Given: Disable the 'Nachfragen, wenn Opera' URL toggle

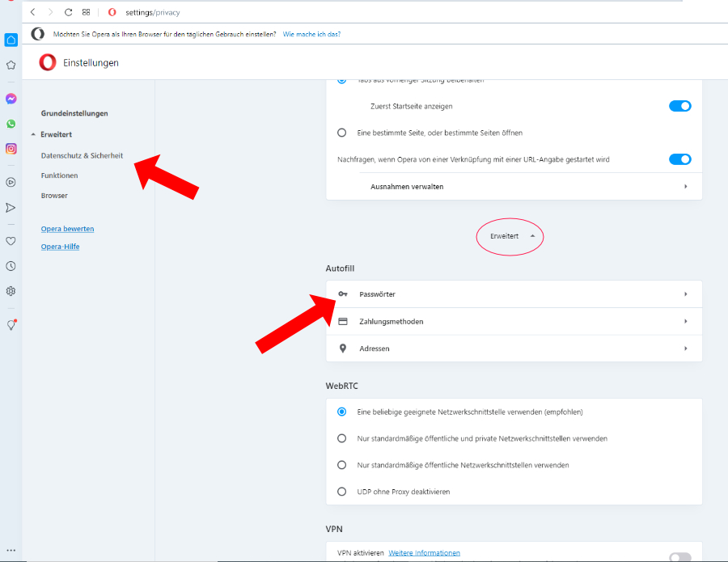Looking at the screenshot, I should [679, 159].
